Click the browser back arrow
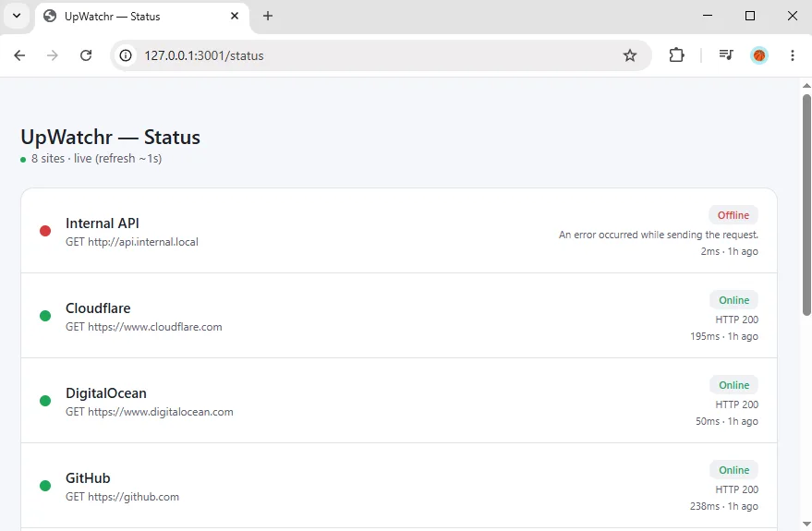 (19, 55)
